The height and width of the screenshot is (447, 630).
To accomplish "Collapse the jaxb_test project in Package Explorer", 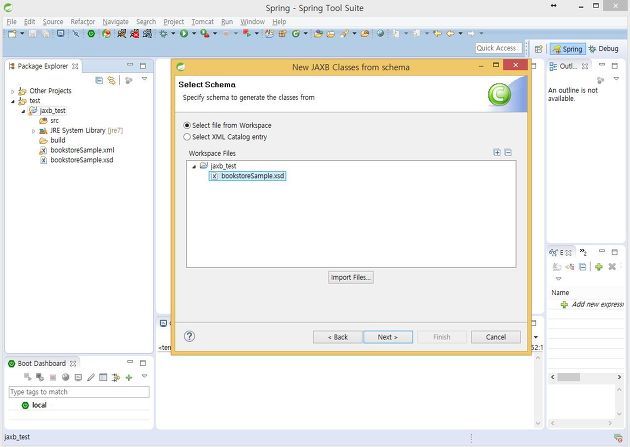I will 23,111.
